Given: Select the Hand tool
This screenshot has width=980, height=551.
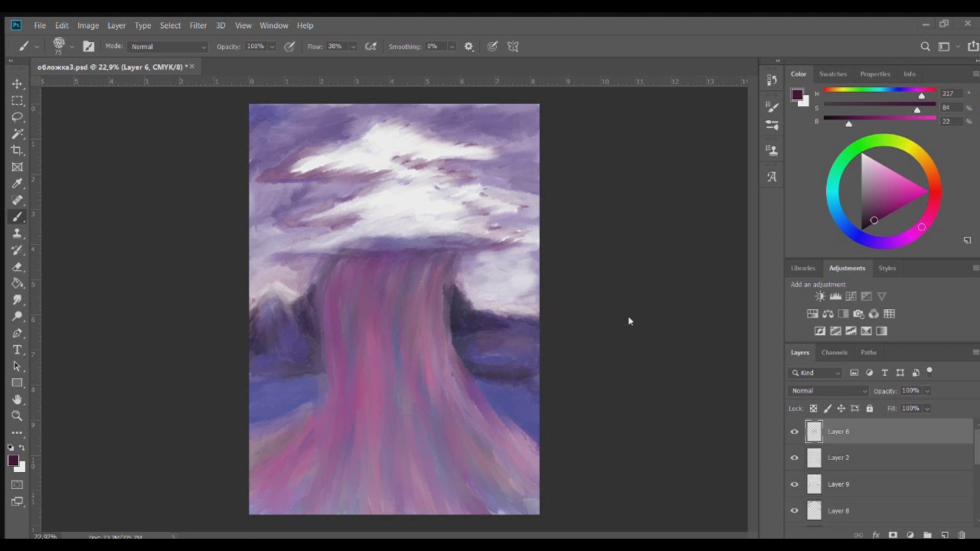Looking at the screenshot, I should click(17, 399).
